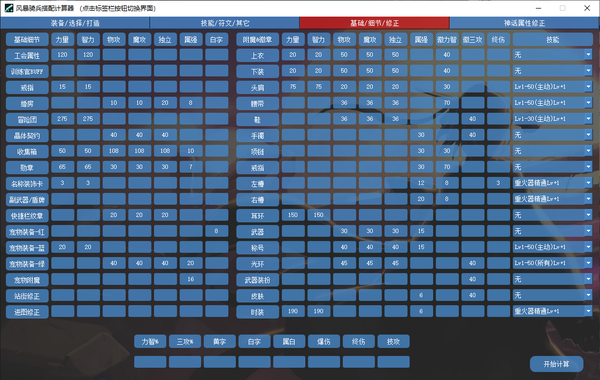Click the 开始计算 button
This screenshot has height=380, width=600.
point(556,364)
